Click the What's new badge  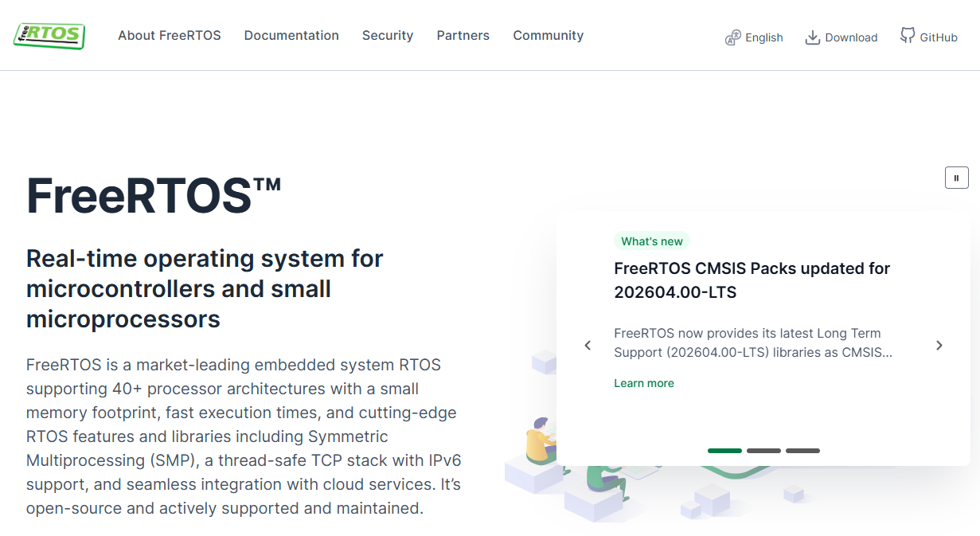[x=652, y=241]
